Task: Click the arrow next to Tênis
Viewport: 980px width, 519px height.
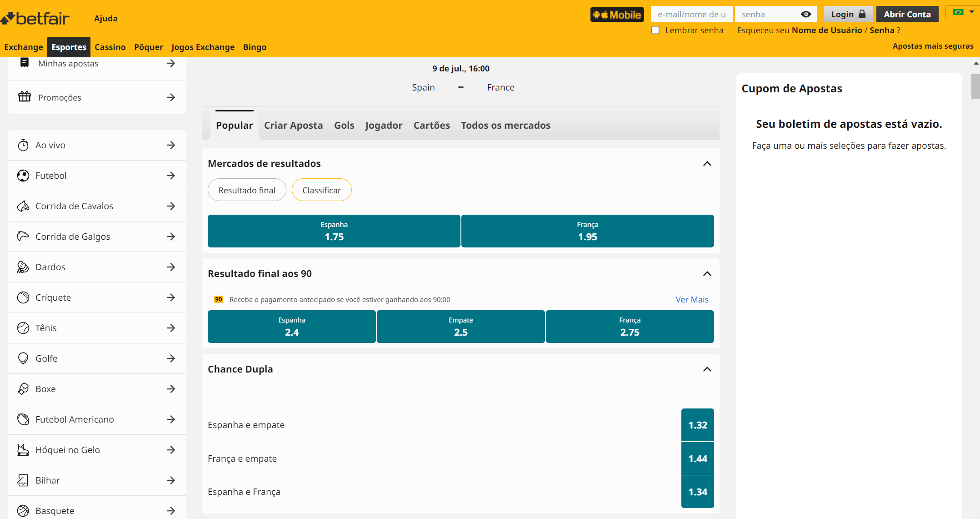Action: (171, 328)
